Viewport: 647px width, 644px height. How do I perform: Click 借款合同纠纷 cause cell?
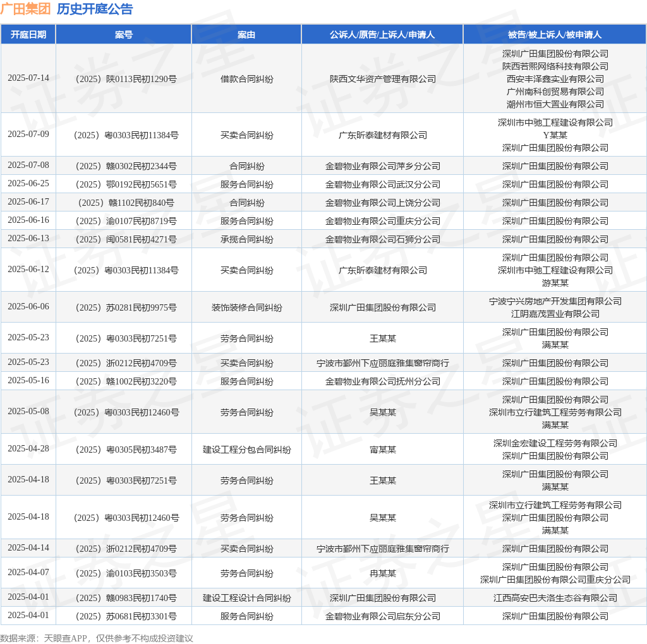pyautogui.click(x=247, y=79)
